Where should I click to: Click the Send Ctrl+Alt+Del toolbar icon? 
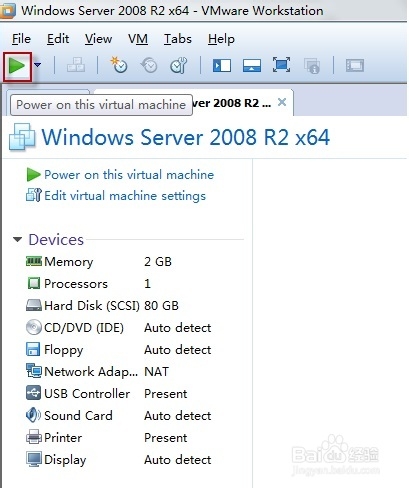[x=76, y=65]
